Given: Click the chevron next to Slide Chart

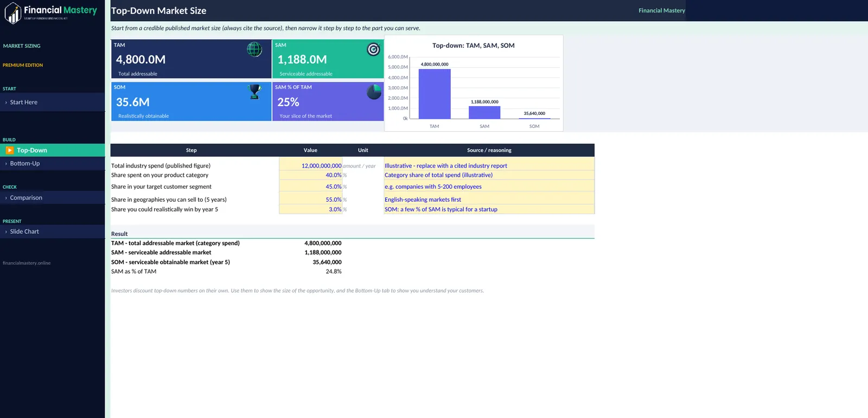Looking at the screenshot, I should coord(6,231).
